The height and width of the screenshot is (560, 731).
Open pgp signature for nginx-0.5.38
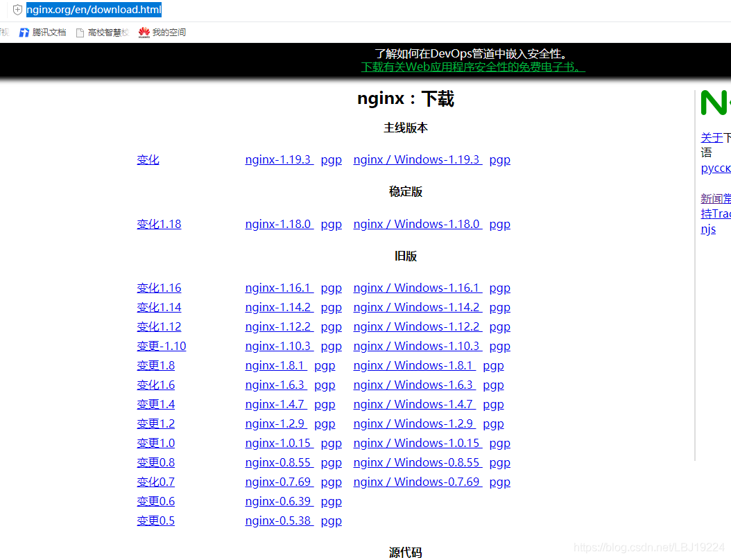[331, 521]
